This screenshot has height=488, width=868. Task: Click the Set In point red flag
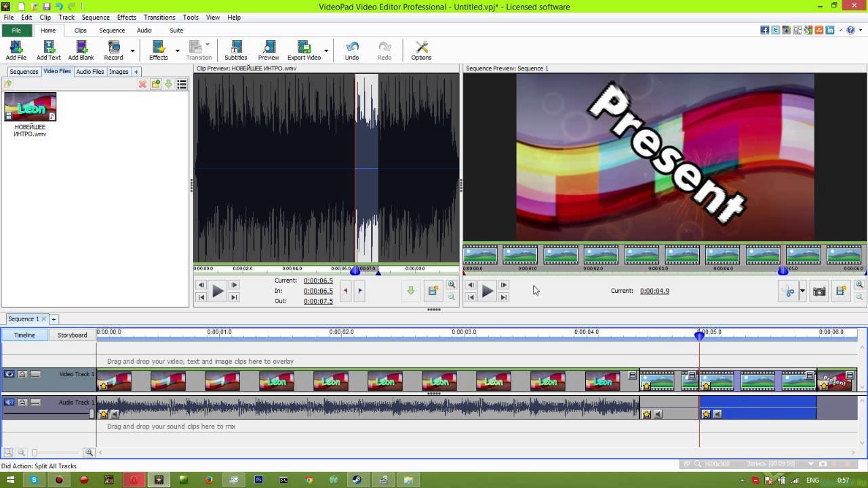(346, 291)
